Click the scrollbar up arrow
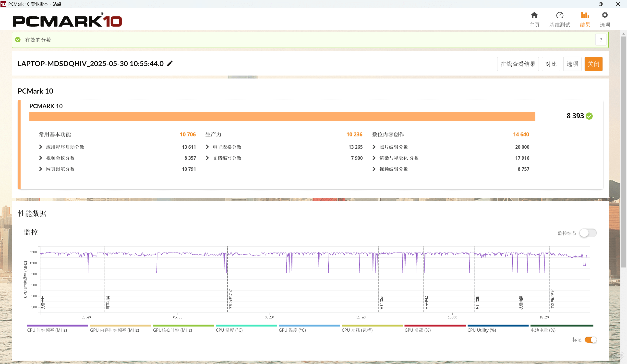Image resolution: width=627 pixels, height=364 pixels. 624,34
